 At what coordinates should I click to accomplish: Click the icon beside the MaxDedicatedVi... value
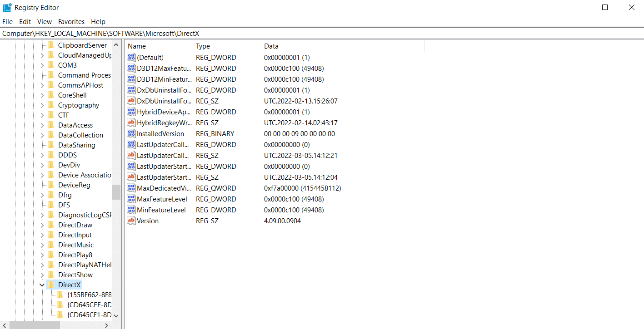131,188
